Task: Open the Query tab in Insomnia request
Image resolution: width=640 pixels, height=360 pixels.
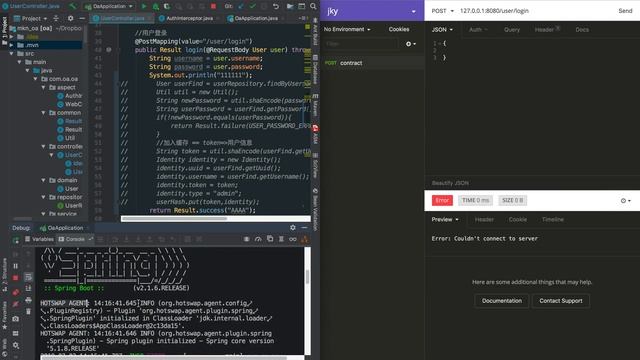Action: click(x=511, y=30)
